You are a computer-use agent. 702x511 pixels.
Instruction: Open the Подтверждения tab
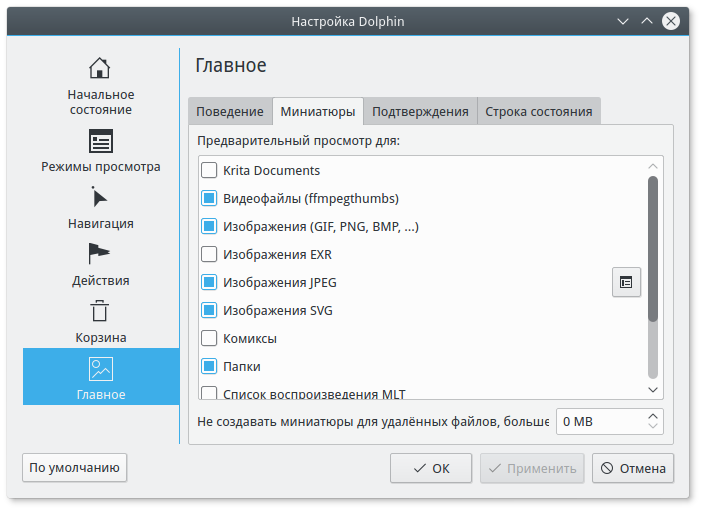point(420,112)
